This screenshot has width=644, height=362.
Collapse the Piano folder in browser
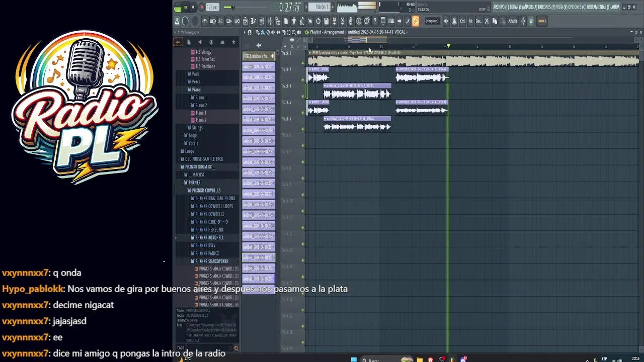(x=196, y=89)
